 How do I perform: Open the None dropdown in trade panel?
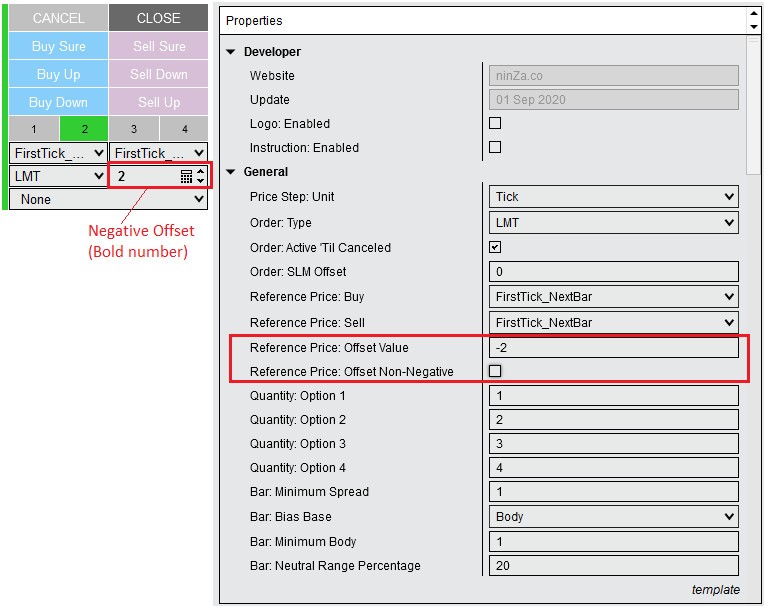[108, 199]
